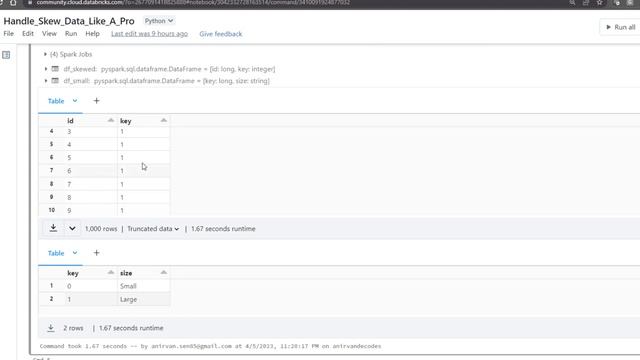Open second Table tab chevron menu
Screen dimensions: 640x360
[x=75, y=253]
